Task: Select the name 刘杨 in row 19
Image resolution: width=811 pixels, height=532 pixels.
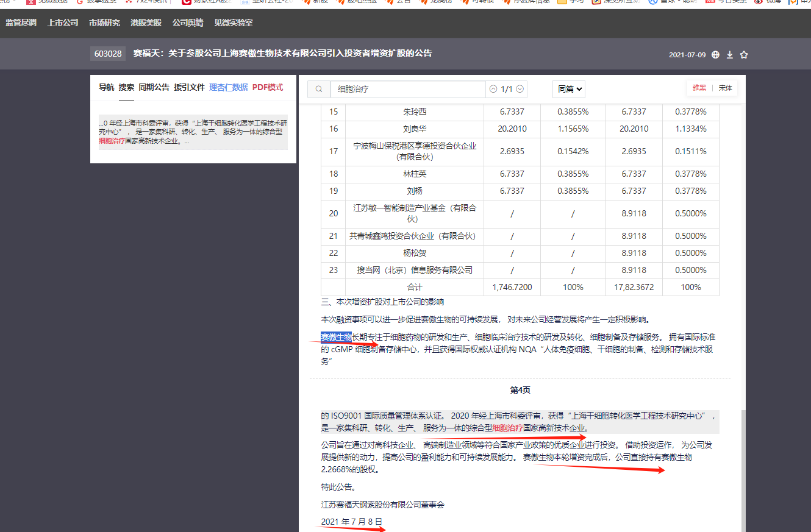Action: [415, 191]
